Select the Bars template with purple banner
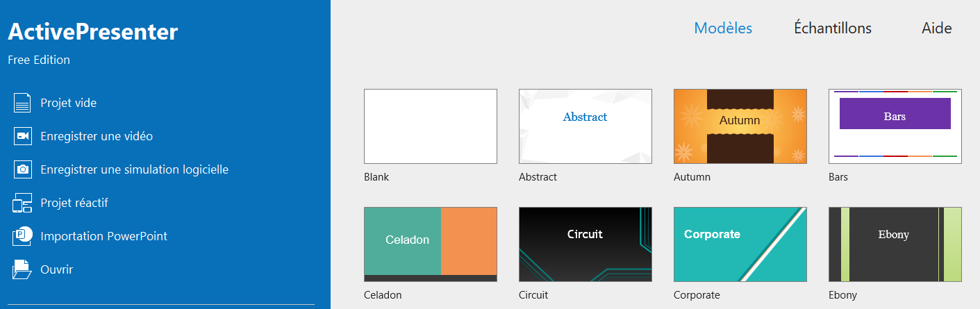The image size is (980, 309). (x=895, y=126)
